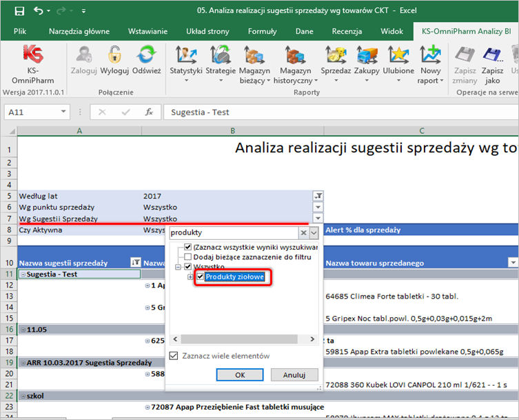Image resolution: width=519 pixels, height=420 pixels.
Task: Open the Dane tab
Action: [304, 32]
